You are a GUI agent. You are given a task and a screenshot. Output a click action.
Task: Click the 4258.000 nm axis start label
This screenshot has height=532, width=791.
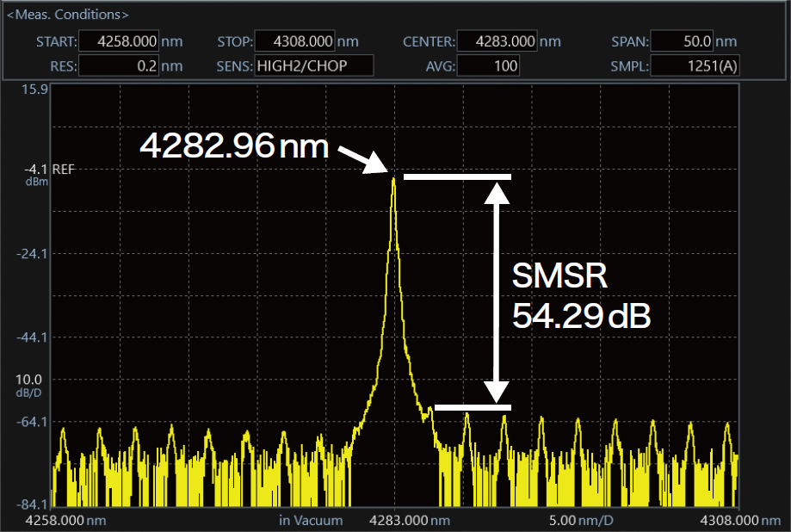pos(65,521)
